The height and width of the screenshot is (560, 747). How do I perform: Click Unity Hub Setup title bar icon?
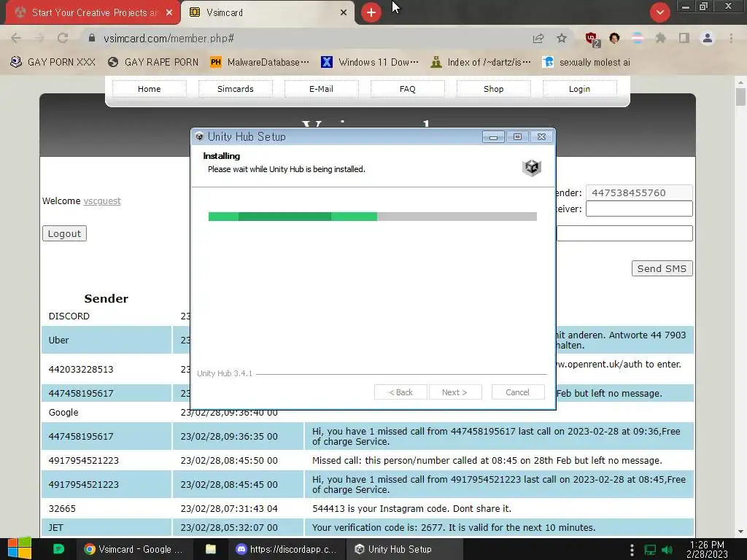click(x=199, y=136)
